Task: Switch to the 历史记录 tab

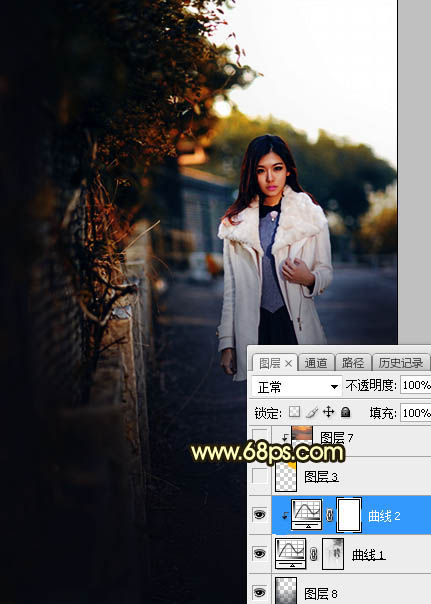Action: pyautogui.click(x=401, y=363)
